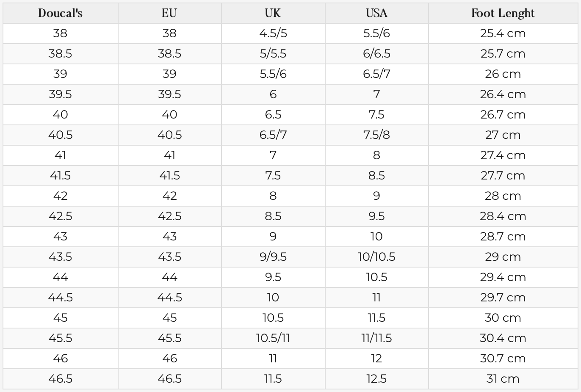Select the UK column header
The width and height of the screenshot is (581, 392).
(273, 13)
